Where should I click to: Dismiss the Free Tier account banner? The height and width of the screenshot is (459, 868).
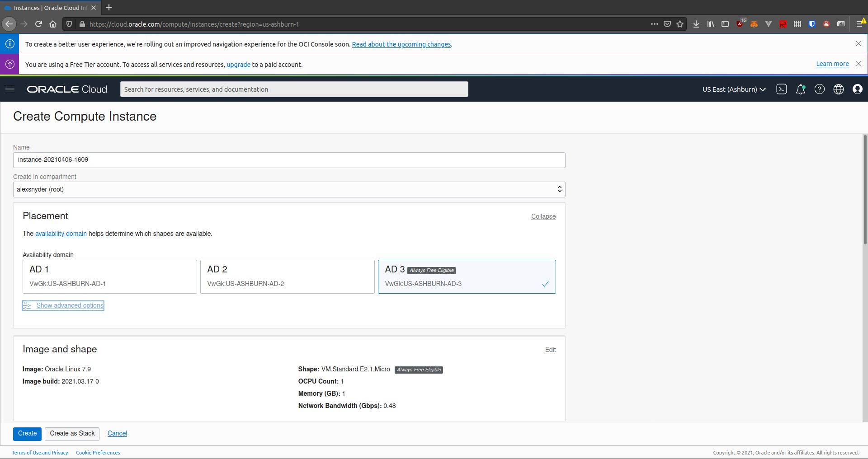pos(859,64)
